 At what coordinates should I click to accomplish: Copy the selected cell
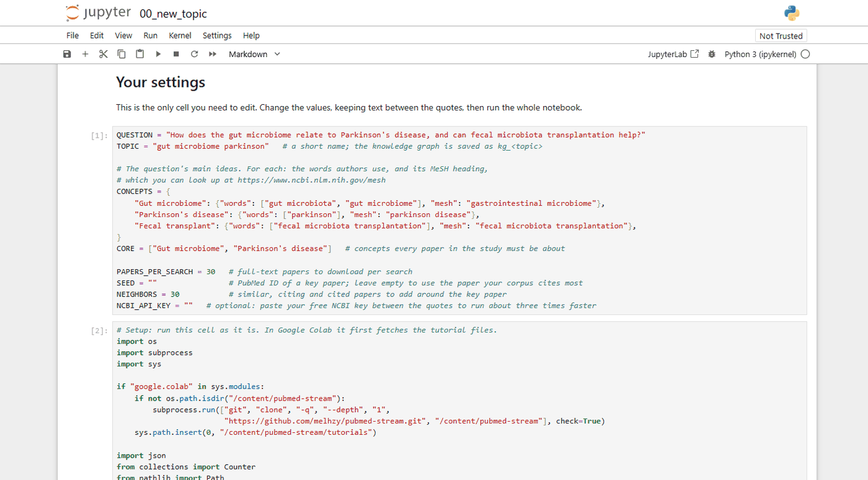122,54
